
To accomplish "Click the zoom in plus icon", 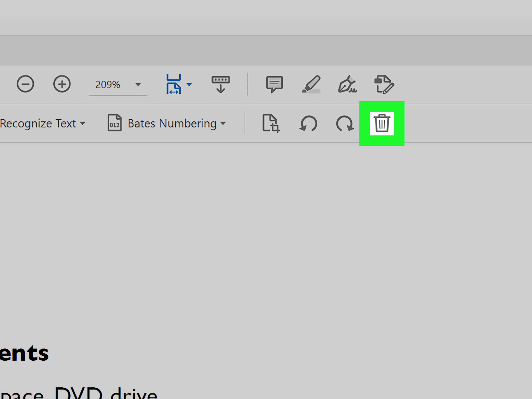I will [62, 84].
